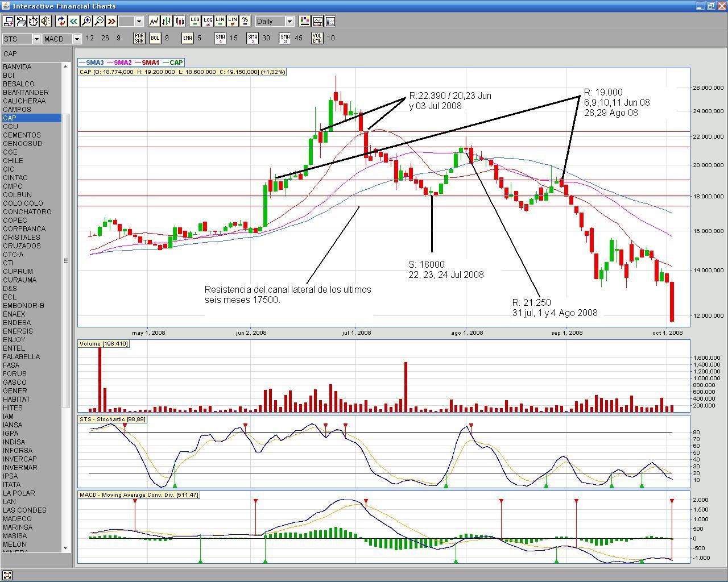Select the percent scale button
Screen dimensions: 728x582
[x=245, y=21]
